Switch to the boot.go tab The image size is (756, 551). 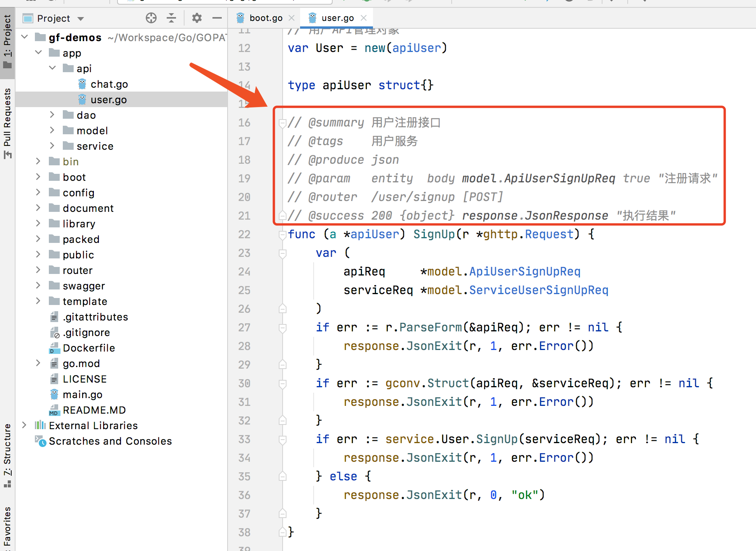pyautogui.click(x=266, y=18)
